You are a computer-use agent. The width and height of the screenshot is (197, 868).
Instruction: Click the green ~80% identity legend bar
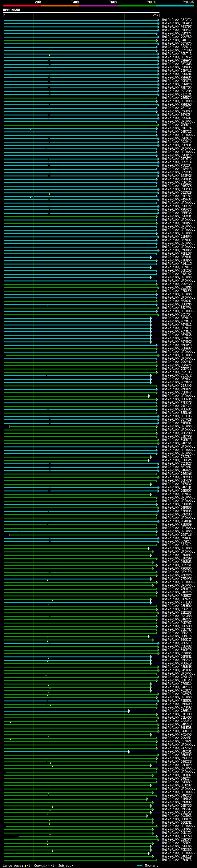click(137, 6)
